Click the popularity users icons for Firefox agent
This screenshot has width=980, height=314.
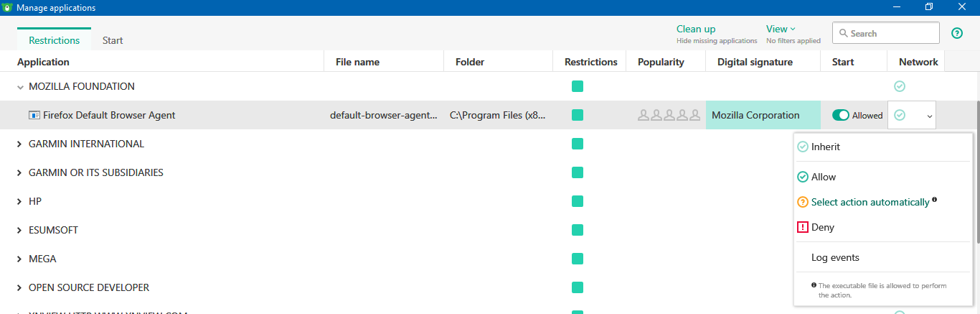(x=669, y=115)
